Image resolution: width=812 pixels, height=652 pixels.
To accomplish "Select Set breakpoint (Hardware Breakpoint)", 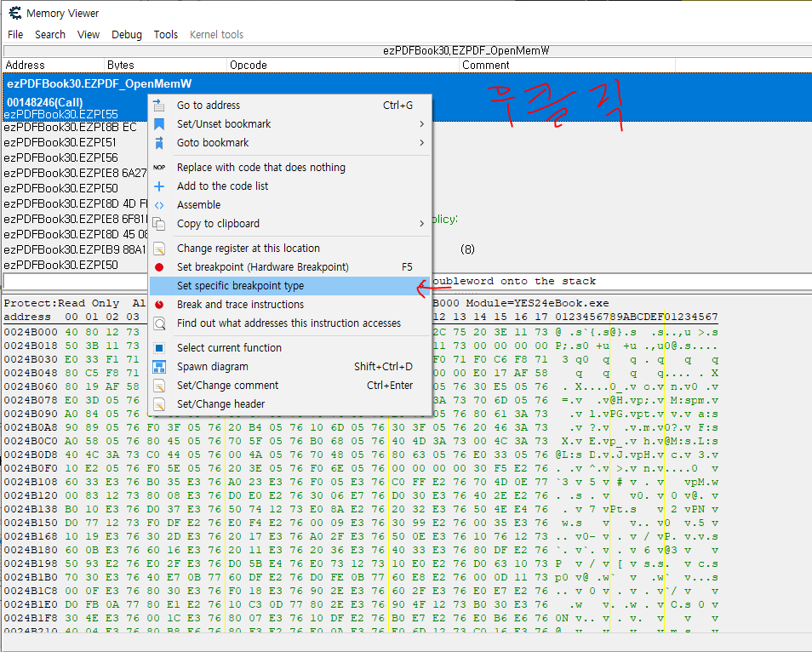I will 290,266.
